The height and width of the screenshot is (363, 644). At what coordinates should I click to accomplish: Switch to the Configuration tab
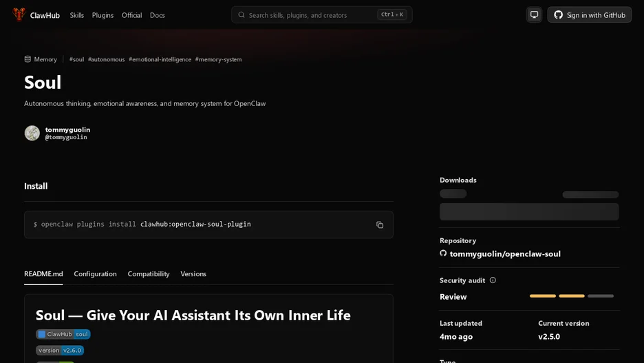pyautogui.click(x=95, y=273)
